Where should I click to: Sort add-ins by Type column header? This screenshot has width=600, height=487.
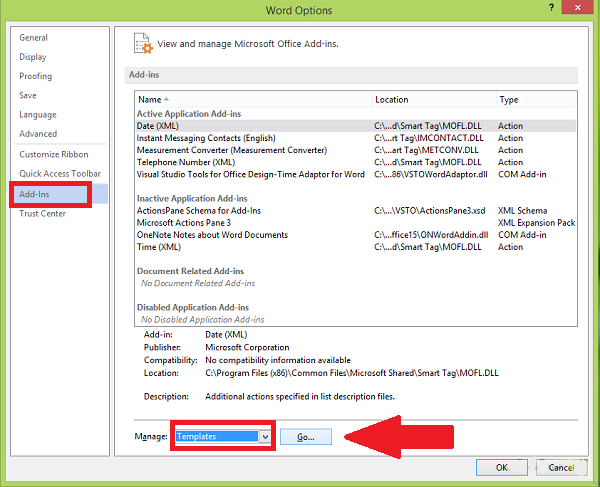(x=509, y=100)
